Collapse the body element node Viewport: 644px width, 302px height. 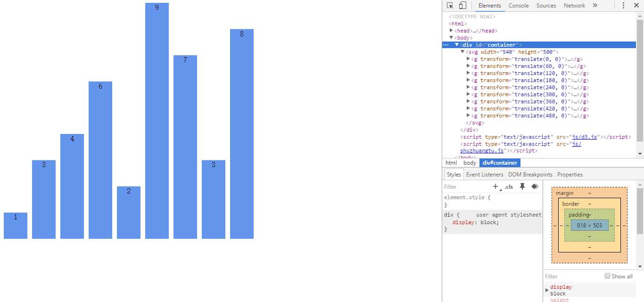[451, 38]
